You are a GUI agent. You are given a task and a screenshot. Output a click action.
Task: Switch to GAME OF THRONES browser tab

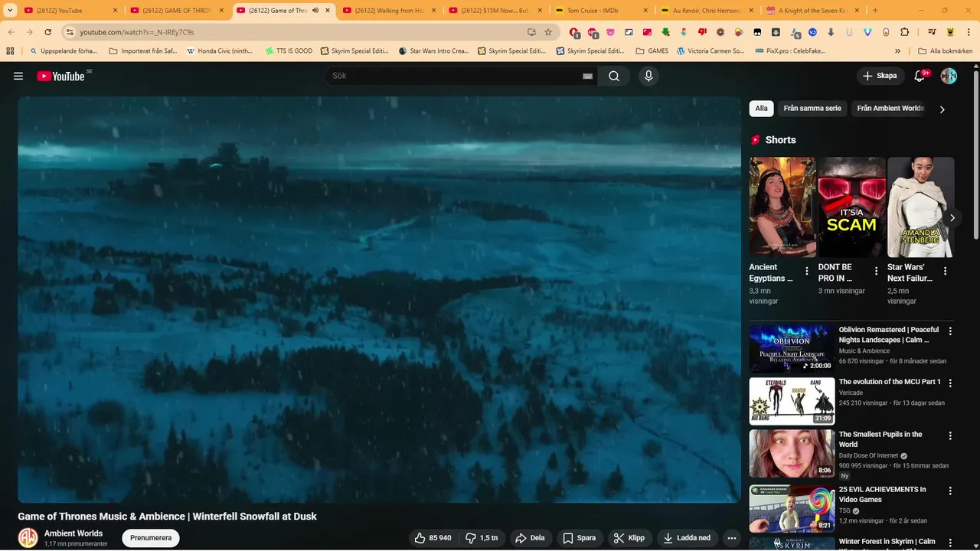coord(176,11)
